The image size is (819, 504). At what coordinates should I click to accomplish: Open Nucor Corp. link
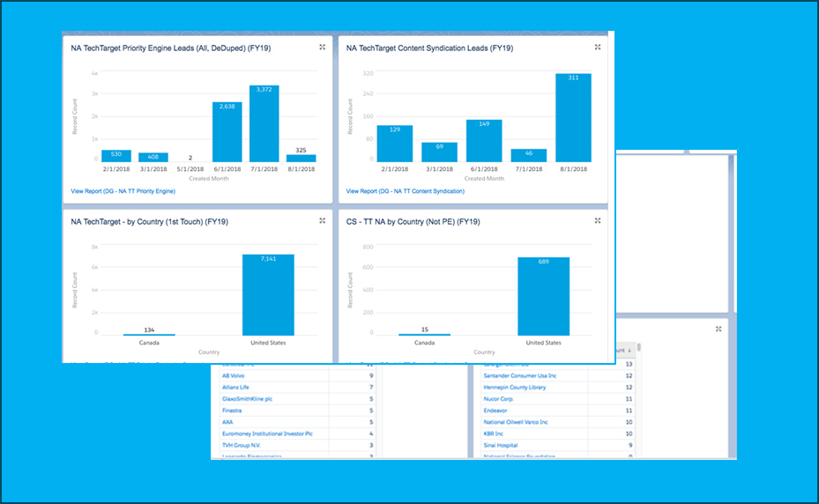tap(499, 398)
